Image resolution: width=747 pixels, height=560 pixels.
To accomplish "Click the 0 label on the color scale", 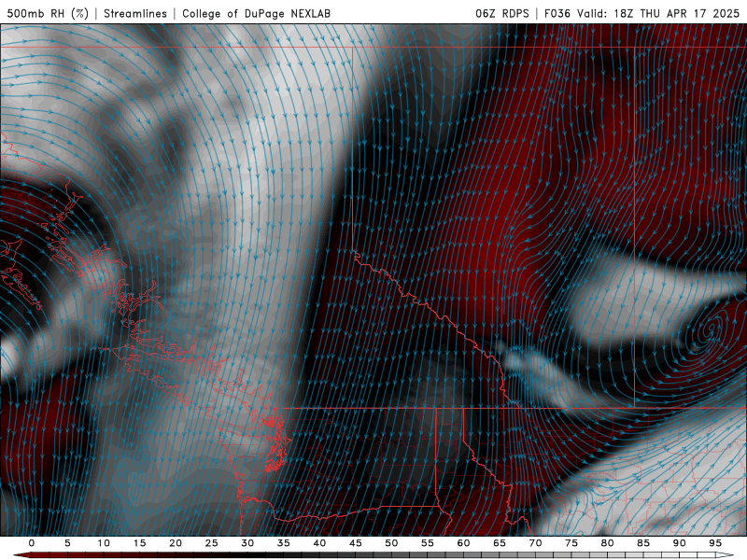I will click(32, 543).
